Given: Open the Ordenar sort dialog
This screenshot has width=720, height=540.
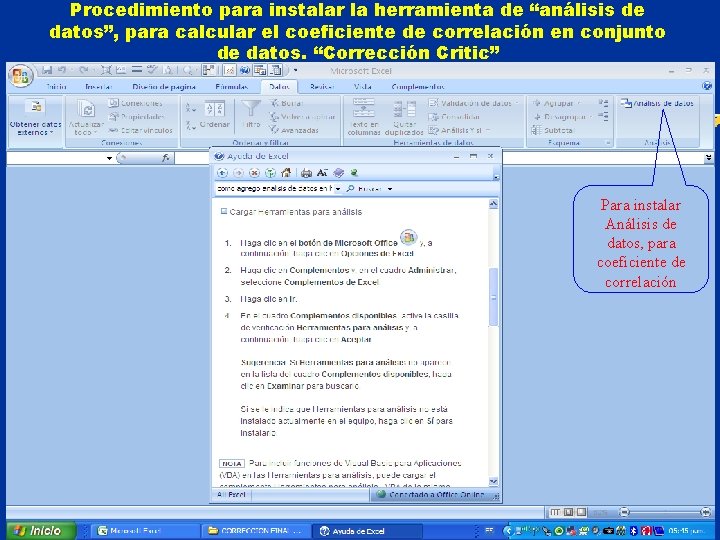Looking at the screenshot, I should pos(214,115).
